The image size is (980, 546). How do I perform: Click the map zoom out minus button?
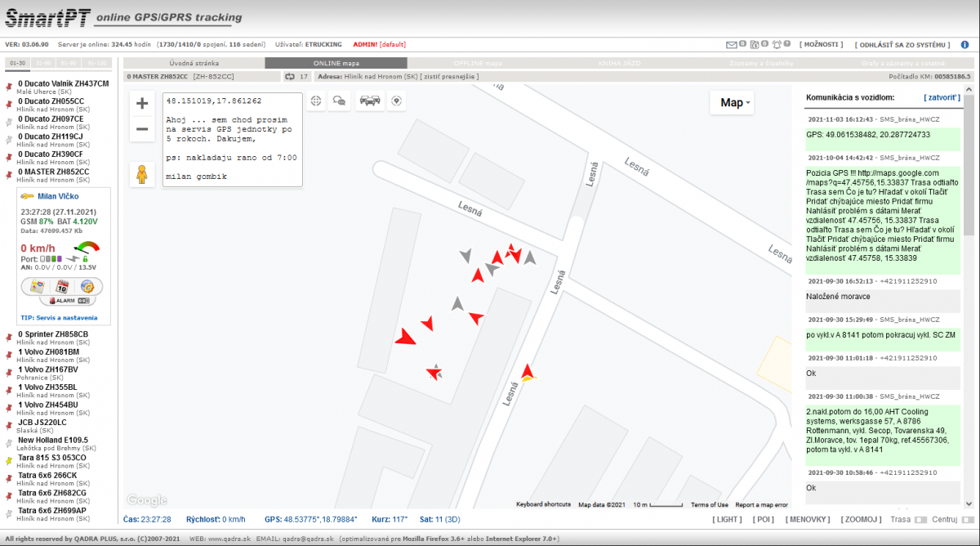pos(141,129)
